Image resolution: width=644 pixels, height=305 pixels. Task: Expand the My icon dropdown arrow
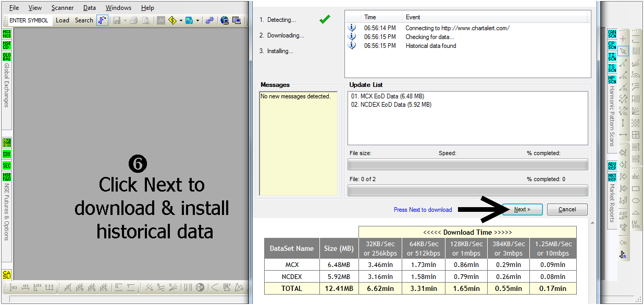(197, 20)
